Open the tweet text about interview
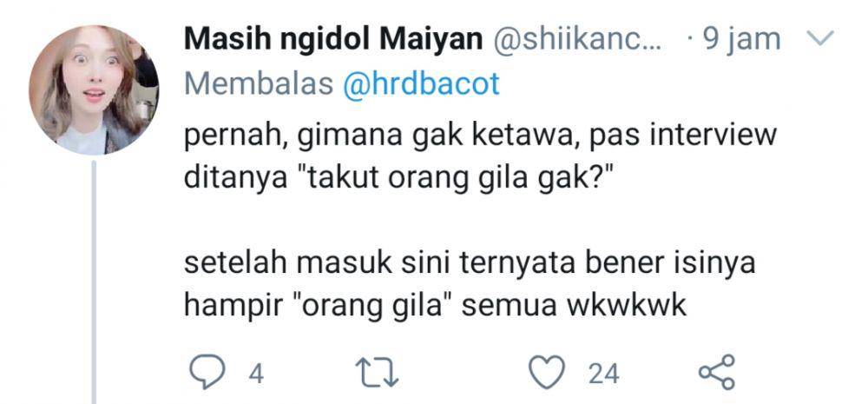 click(480, 158)
